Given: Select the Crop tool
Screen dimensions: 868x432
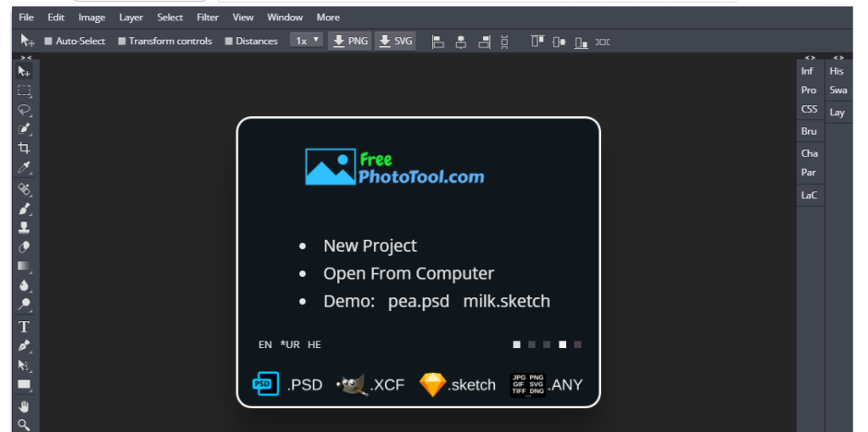Looking at the screenshot, I should point(24,147).
